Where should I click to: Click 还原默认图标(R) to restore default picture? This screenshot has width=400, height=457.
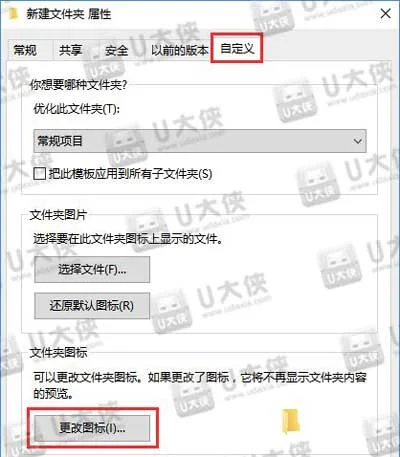point(92,305)
